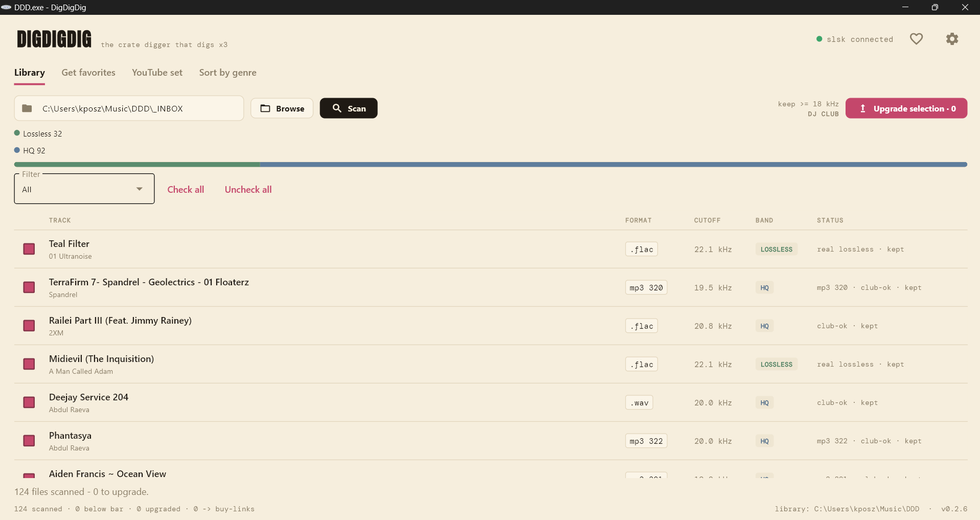This screenshot has height=520, width=980.
Task: Click the 19.5 kHz cutoff value
Action: point(713,287)
